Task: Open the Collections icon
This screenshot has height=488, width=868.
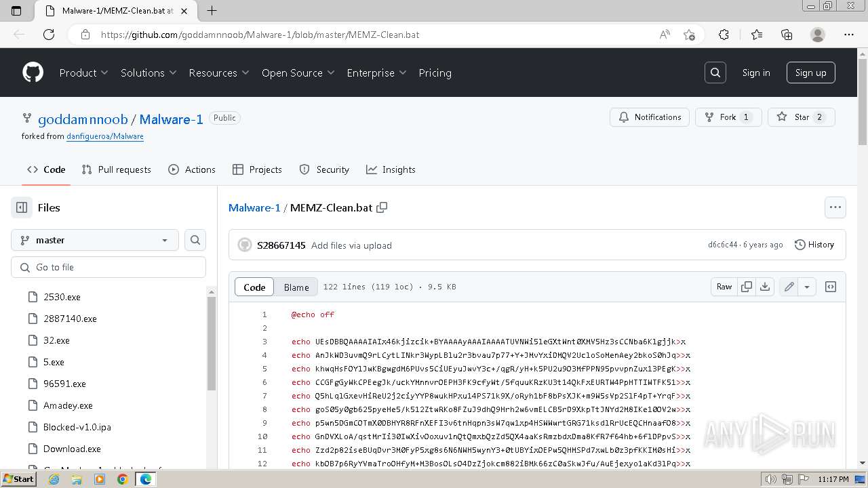Action: click(787, 35)
